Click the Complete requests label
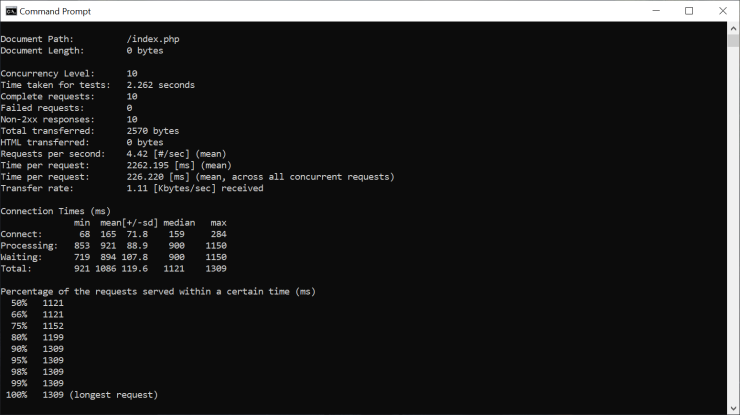The width and height of the screenshot is (740, 415). tap(47, 96)
